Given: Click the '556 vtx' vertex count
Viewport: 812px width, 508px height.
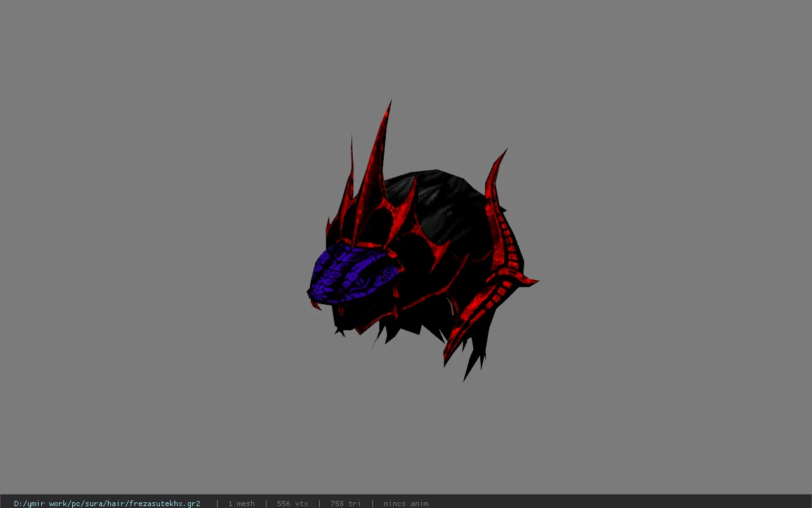Looking at the screenshot, I should point(292,504).
